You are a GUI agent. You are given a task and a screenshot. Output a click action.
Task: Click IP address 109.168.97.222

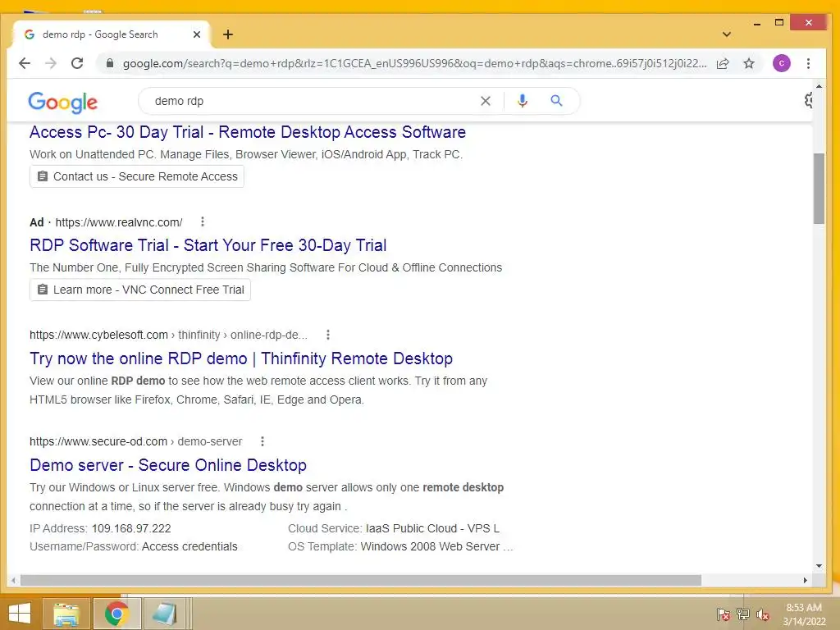point(131,528)
